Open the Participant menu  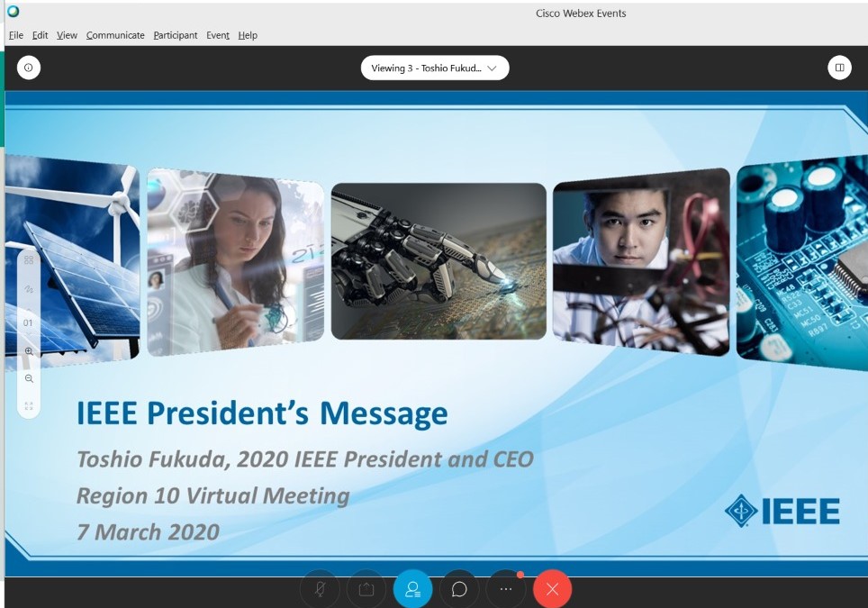click(176, 35)
